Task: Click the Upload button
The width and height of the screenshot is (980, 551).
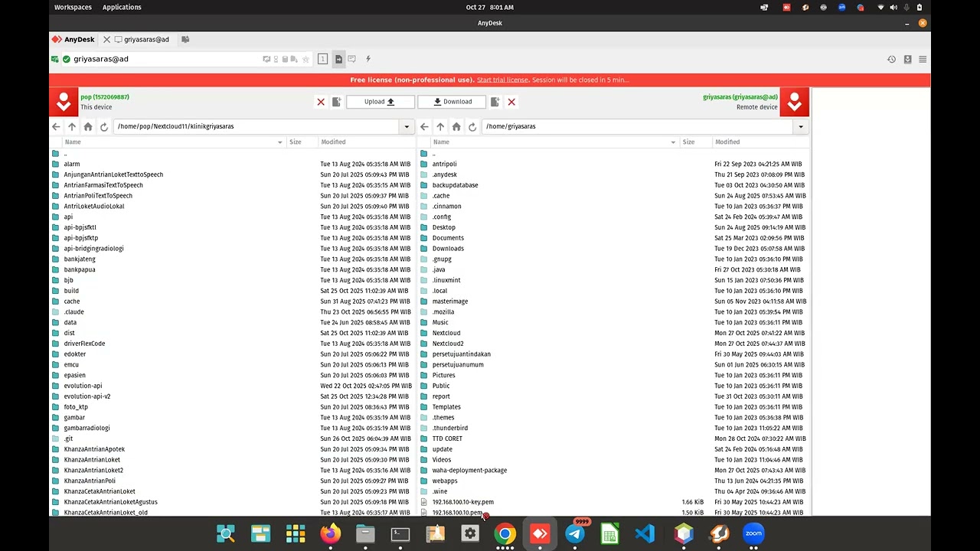Action: click(381, 102)
